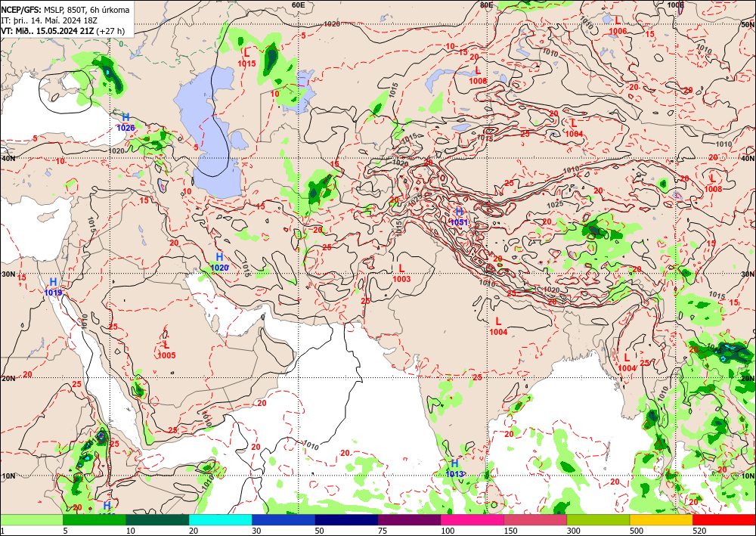
Task: Select the L 1005 low pressure label
Action: click(166, 350)
